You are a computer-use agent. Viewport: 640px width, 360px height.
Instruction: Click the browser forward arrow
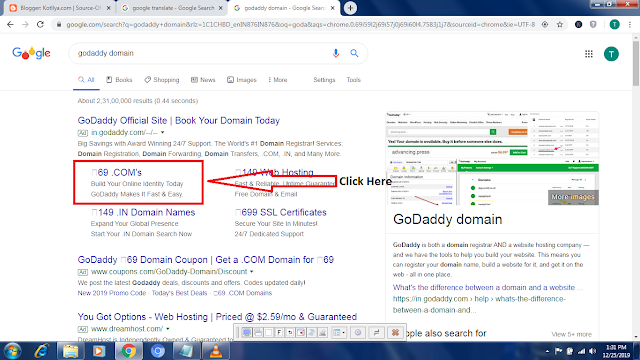[25, 24]
